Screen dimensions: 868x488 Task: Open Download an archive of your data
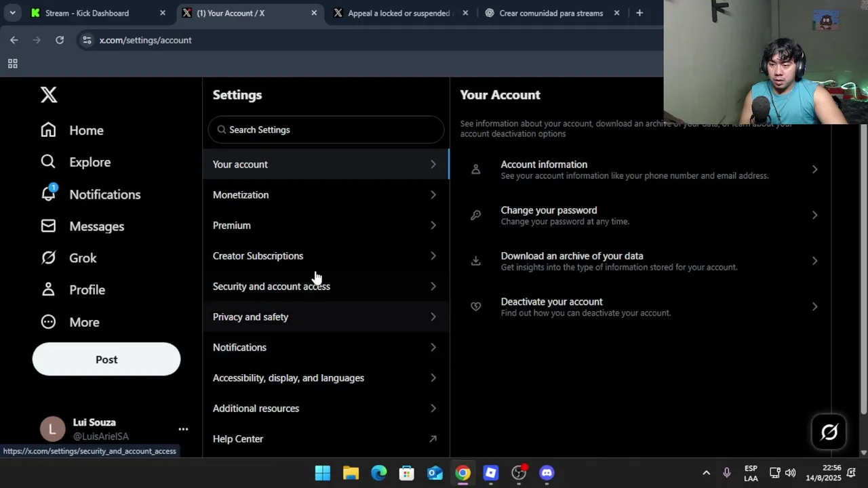tap(572, 256)
